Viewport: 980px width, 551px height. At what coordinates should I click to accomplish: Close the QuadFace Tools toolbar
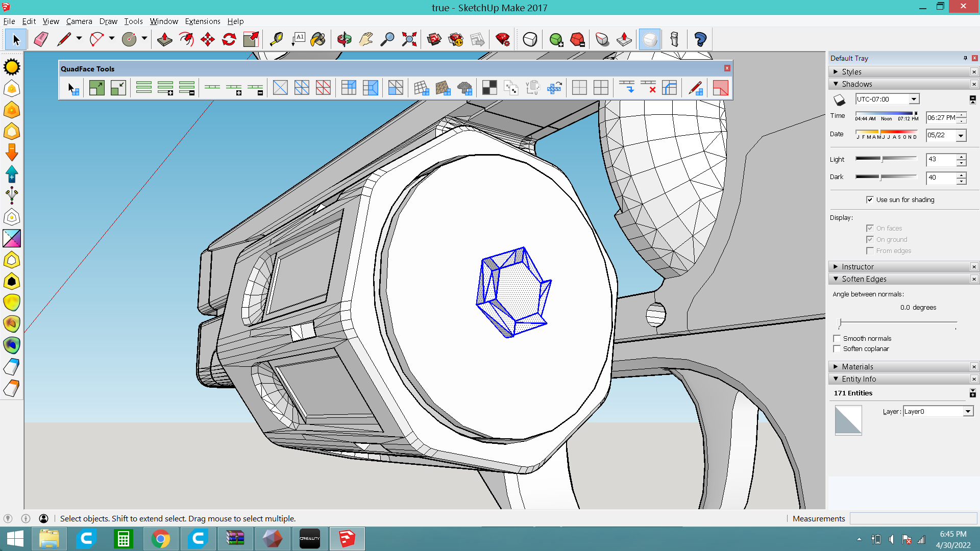click(727, 68)
